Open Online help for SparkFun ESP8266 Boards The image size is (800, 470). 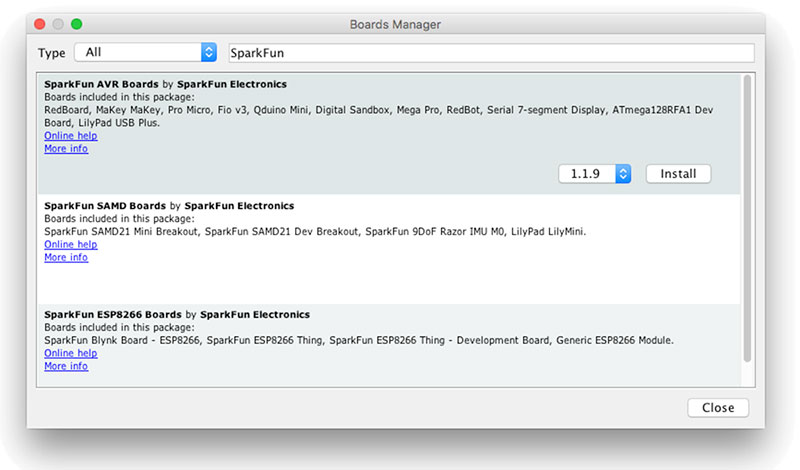(70, 353)
